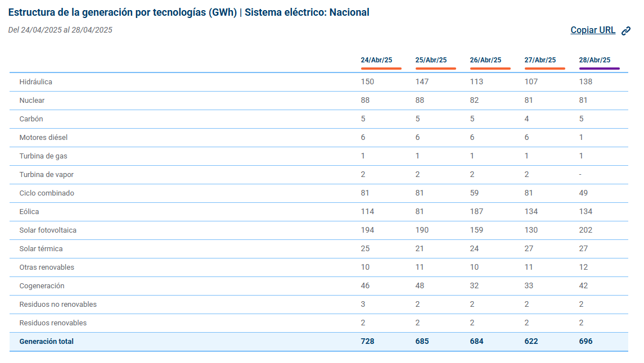Click the Carbón row label
Screen dimensions: 644x363
[x=31, y=119]
